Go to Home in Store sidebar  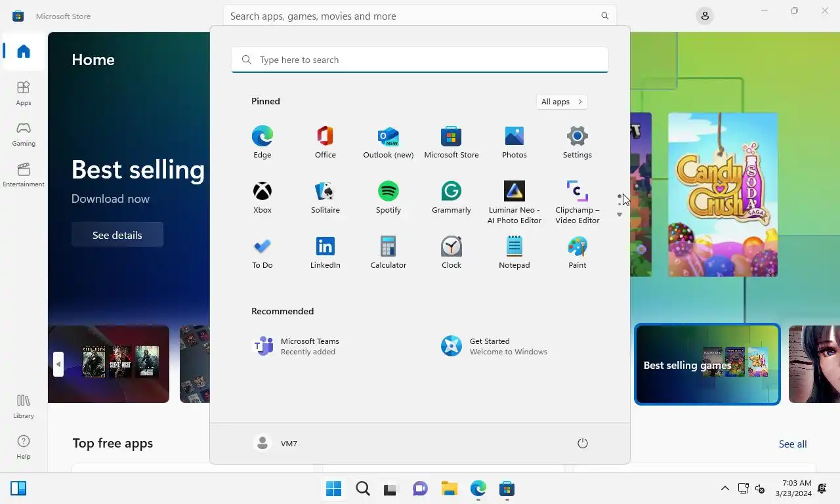click(24, 51)
